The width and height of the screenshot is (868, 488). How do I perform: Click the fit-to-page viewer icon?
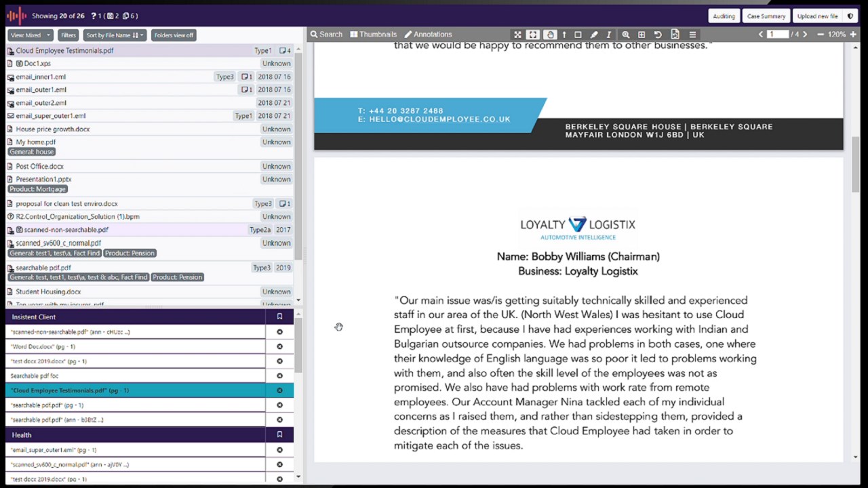[533, 35]
